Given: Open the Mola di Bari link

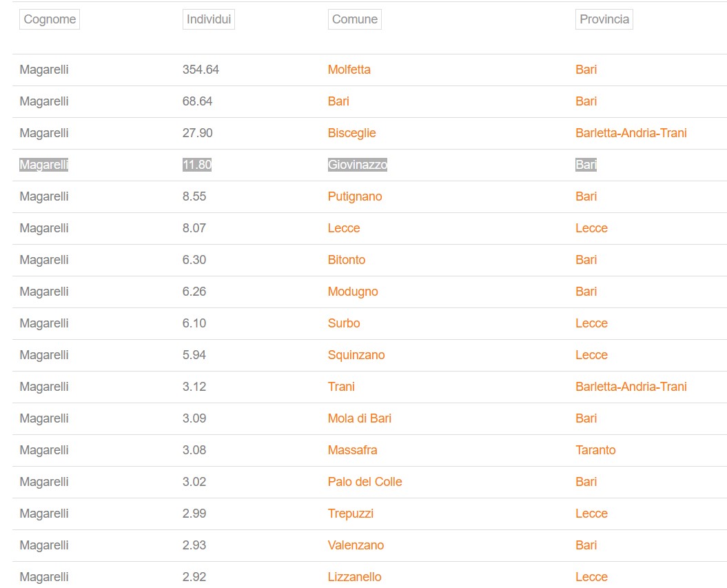Looking at the screenshot, I should point(359,418).
